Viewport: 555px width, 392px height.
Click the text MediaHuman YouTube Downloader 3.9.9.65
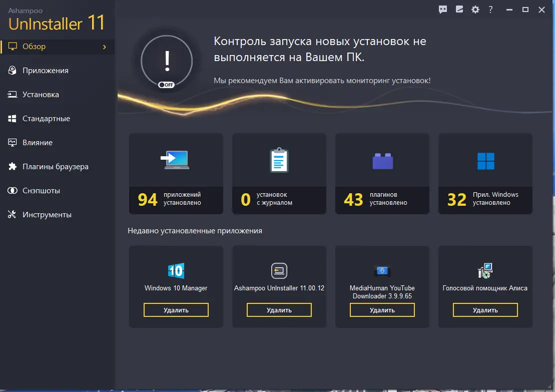click(x=382, y=292)
